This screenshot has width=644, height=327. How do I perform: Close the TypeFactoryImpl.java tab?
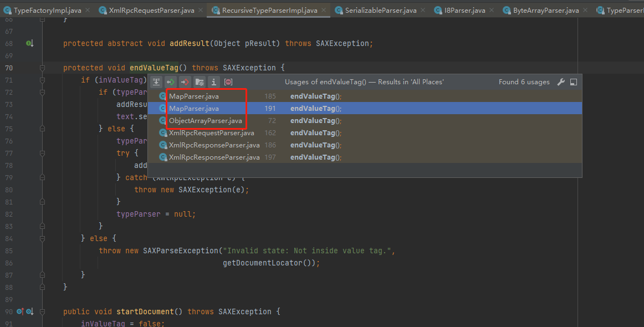click(88, 11)
